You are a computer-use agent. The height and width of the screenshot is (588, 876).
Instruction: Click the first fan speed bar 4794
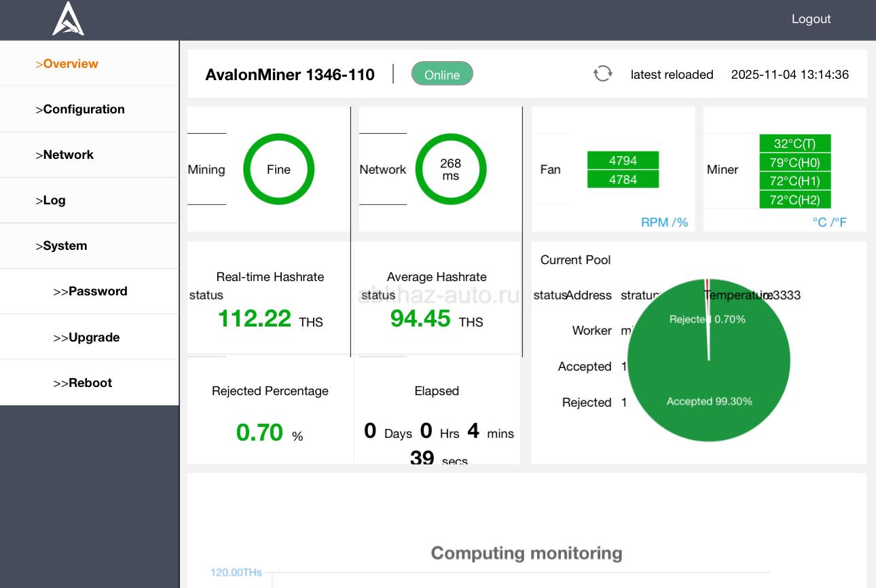click(x=623, y=161)
